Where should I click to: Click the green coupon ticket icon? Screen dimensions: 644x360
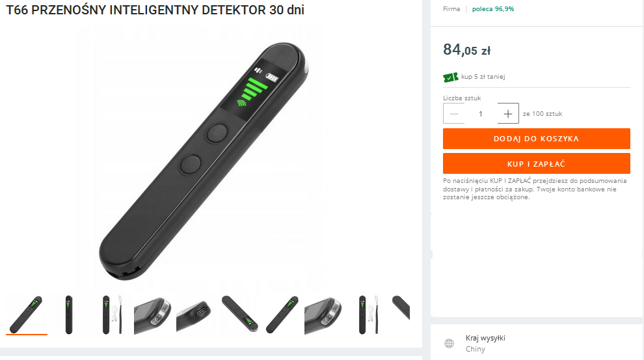[x=451, y=77]
